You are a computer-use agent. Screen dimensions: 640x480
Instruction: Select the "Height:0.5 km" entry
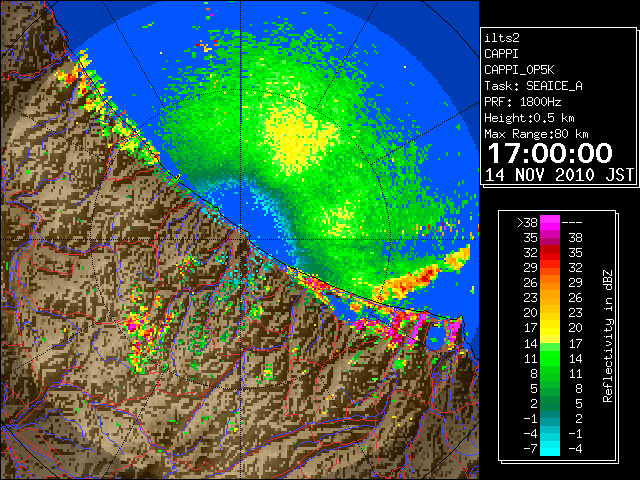529,118
